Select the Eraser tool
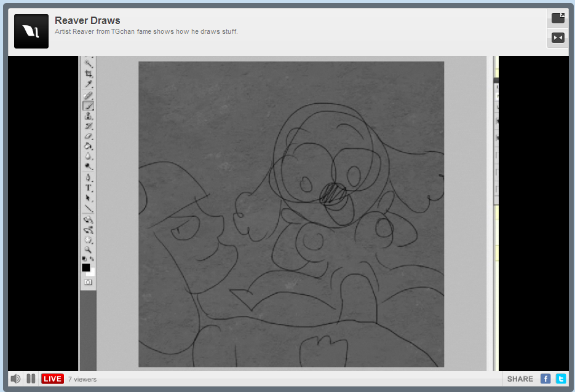This screenshot has height=392, width=575. (x=89, y=136)
